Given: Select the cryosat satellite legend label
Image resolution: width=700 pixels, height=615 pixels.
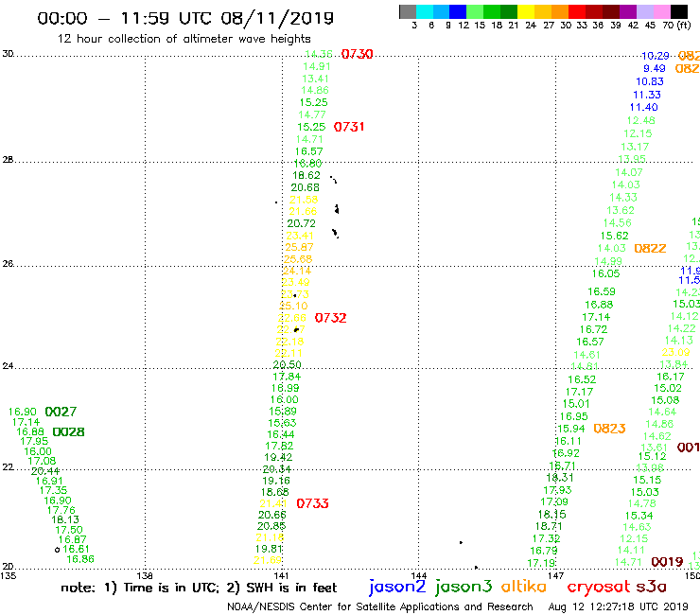Looking at the screenshot, I should point(599,588).
